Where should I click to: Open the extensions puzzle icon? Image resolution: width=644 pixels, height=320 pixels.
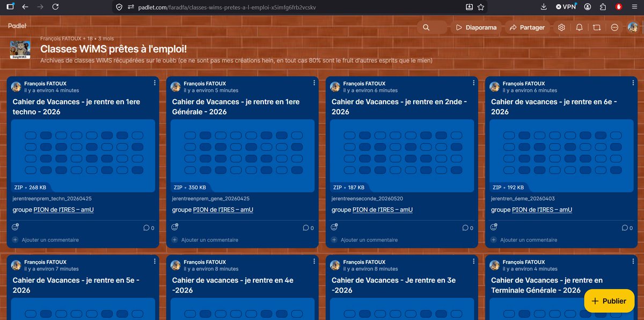coord(603,7)
